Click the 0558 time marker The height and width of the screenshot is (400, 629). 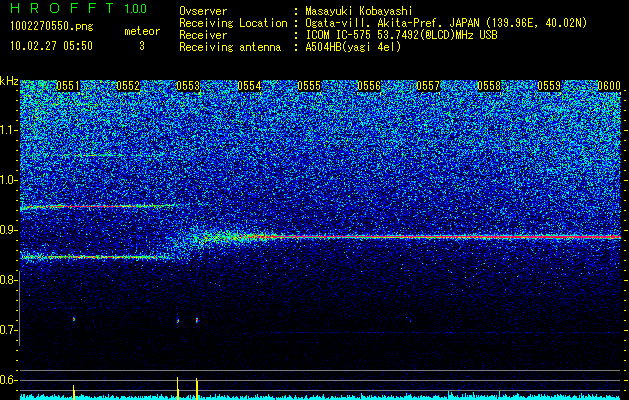pos(489,86)
